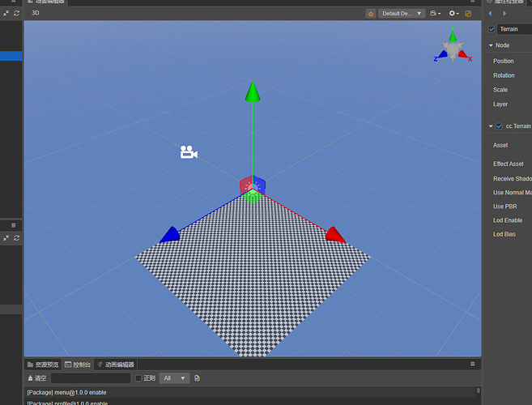Click the '[Package] menu@1.0.0 enable' log line
The height and width of the screenshot is (405, 532).
pos(67,392)
